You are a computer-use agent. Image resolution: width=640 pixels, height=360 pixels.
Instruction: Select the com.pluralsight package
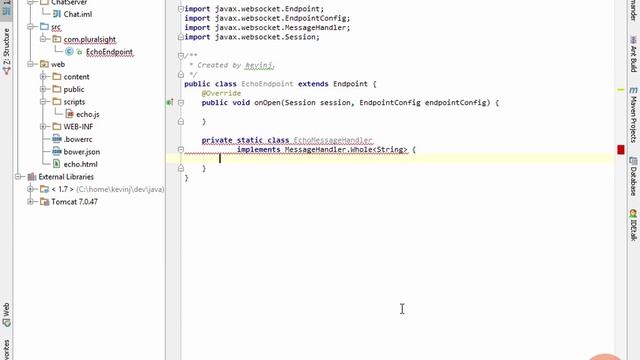pyautogui.click(x=89, y=39)
